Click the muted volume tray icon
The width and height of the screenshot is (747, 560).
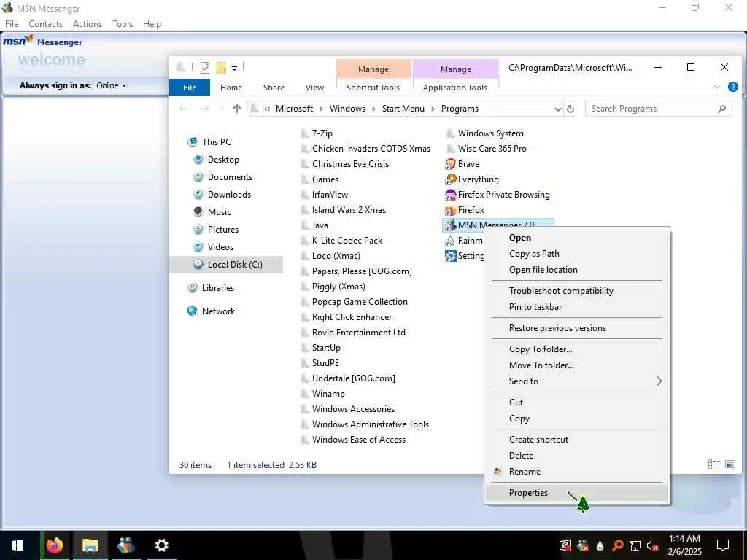tap(652, 545)
